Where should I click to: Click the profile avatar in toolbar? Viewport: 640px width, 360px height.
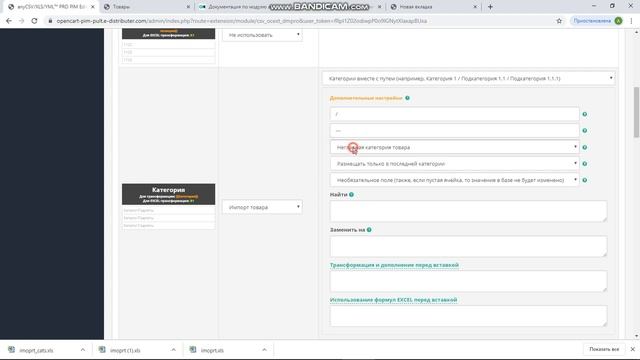click(x=618, y=21)
